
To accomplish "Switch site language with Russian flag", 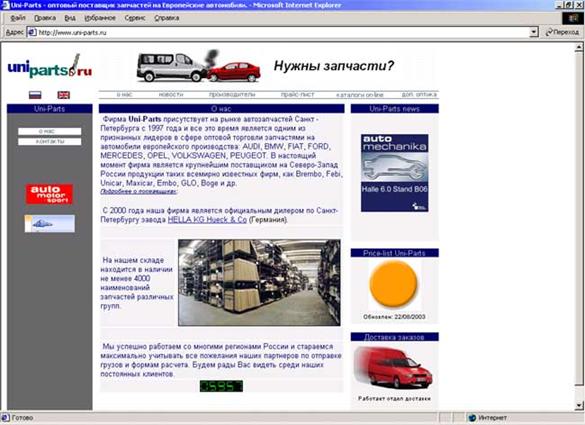I will [x=35, y=95].
